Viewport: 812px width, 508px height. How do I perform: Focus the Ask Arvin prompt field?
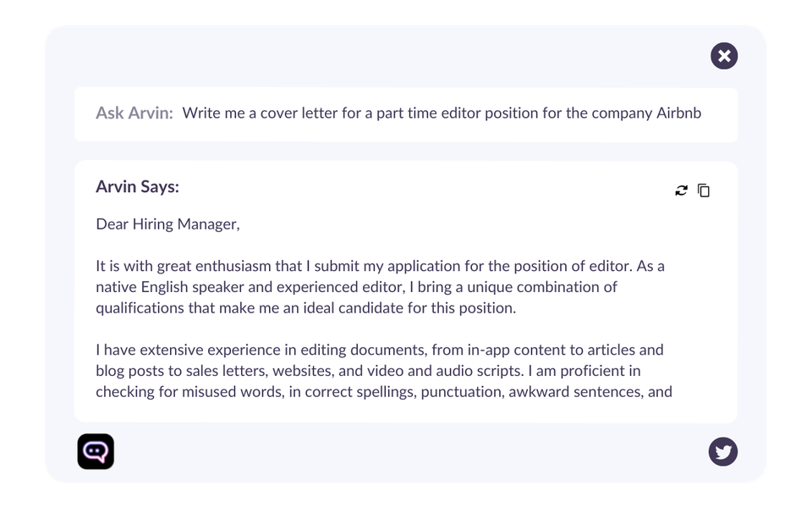tap(441, 113)
